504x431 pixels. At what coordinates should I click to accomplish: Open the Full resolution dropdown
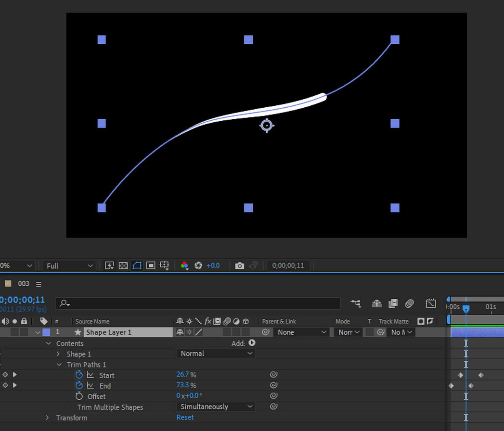(69, 266)
